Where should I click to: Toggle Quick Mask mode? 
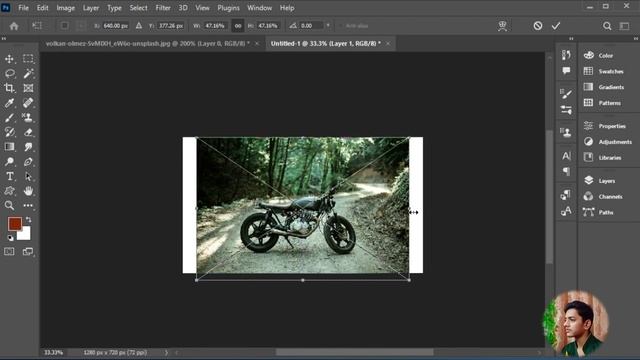pyautogui.click(x=9, y=251)
